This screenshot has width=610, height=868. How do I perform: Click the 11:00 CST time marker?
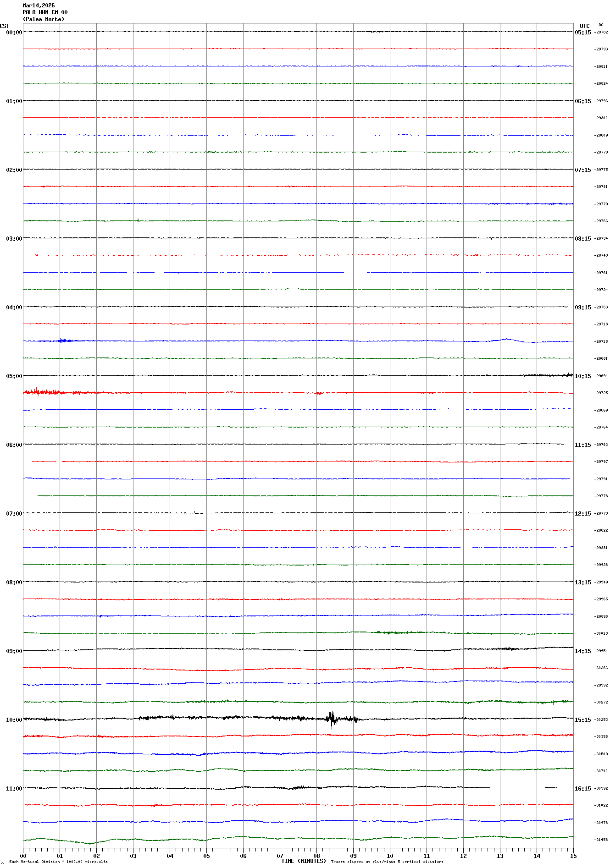[14, 789]
